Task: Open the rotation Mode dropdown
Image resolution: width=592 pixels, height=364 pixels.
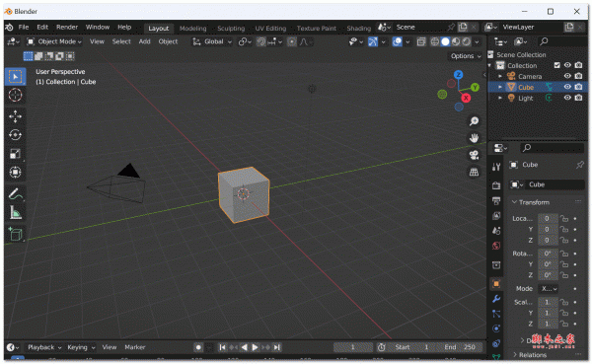Action: click(549, 289)
